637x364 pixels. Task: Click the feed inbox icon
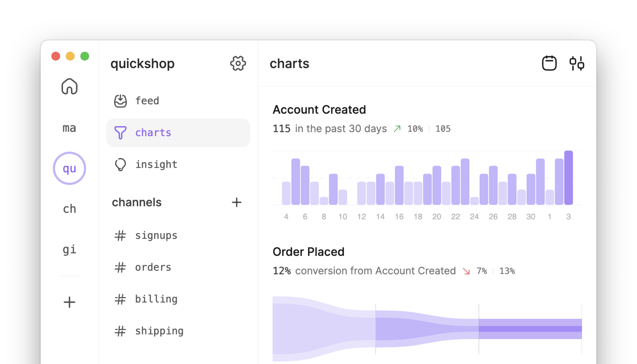click(120, 101)
